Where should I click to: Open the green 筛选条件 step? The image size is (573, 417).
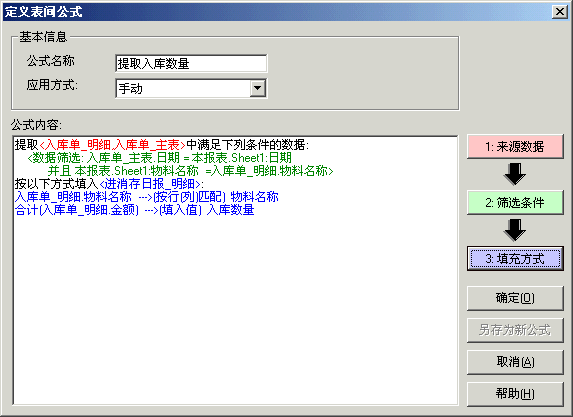click(x=515, y=202)
